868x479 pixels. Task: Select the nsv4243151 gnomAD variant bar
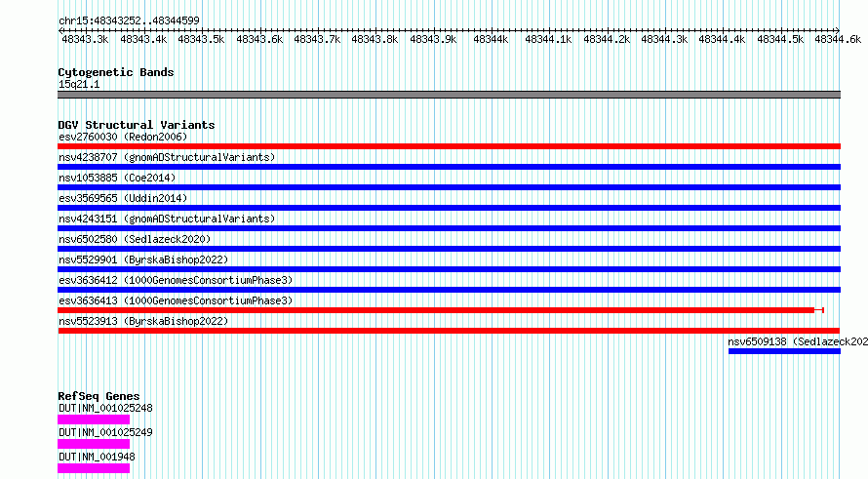[x=449, y=228]
